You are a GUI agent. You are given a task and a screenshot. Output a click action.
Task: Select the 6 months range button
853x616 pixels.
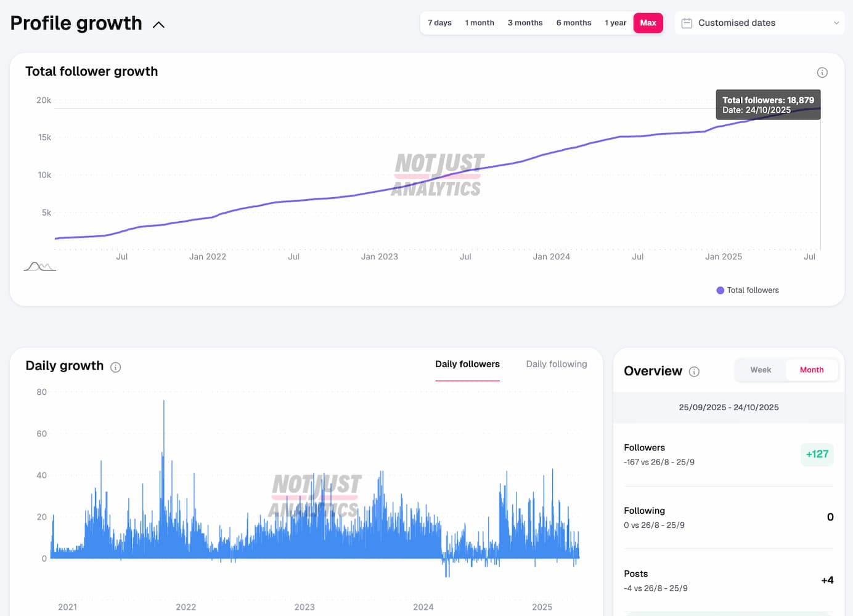coord(573,23)
